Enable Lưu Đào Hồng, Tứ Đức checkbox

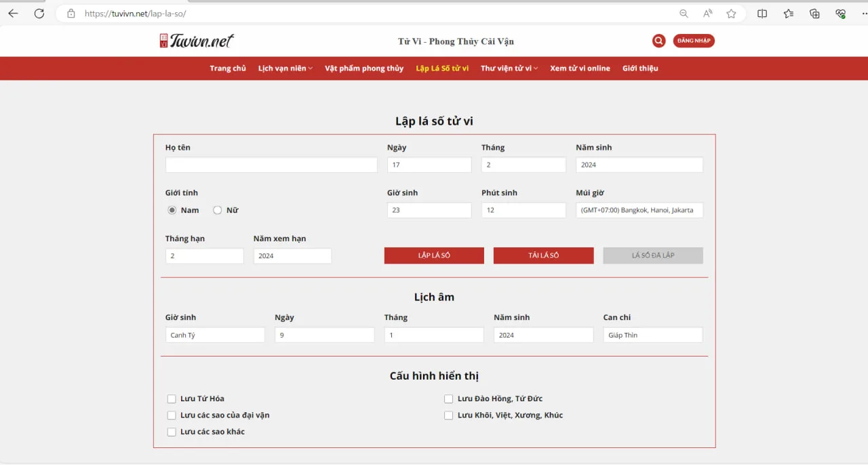tap(448, 399)
